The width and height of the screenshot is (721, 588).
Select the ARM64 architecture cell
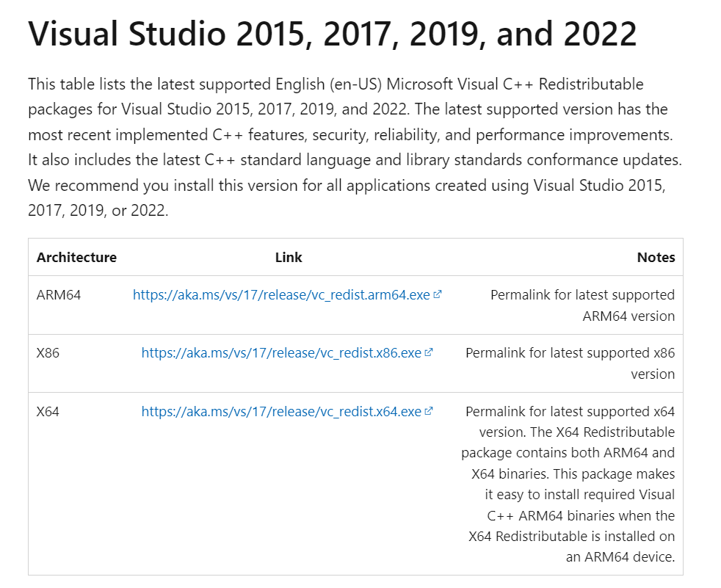[x=59, y=294]
